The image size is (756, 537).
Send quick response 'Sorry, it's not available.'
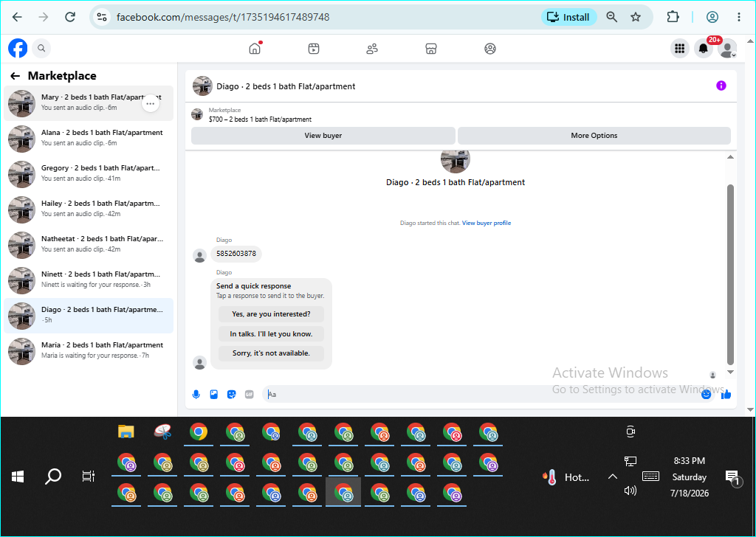point(271,353)
